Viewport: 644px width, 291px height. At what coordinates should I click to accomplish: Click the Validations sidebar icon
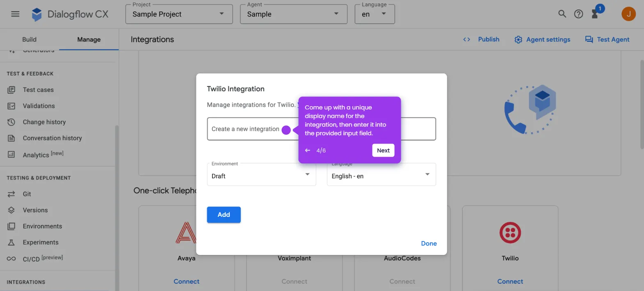point(11,106)
